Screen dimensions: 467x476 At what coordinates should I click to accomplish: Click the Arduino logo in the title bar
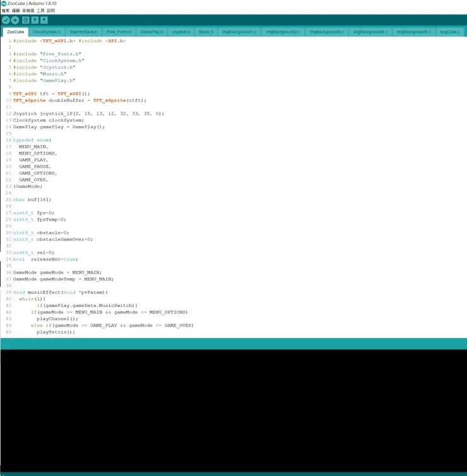point(4,3)
